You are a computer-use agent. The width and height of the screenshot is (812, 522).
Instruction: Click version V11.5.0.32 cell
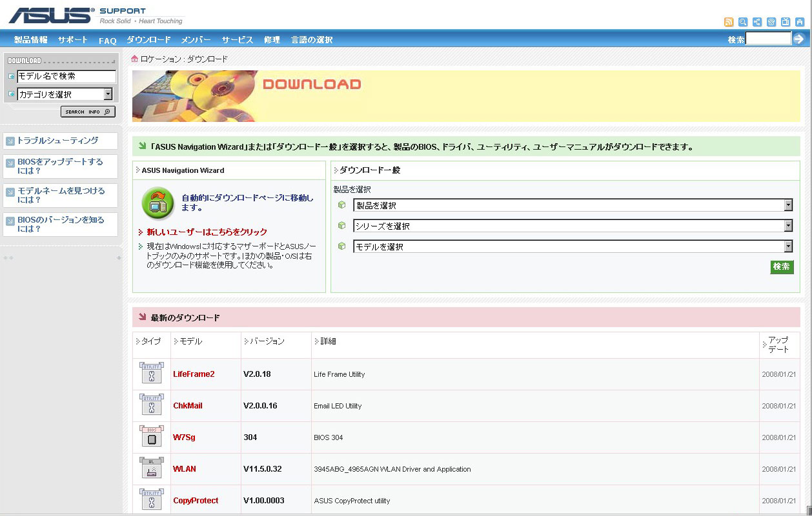[262, 469]
